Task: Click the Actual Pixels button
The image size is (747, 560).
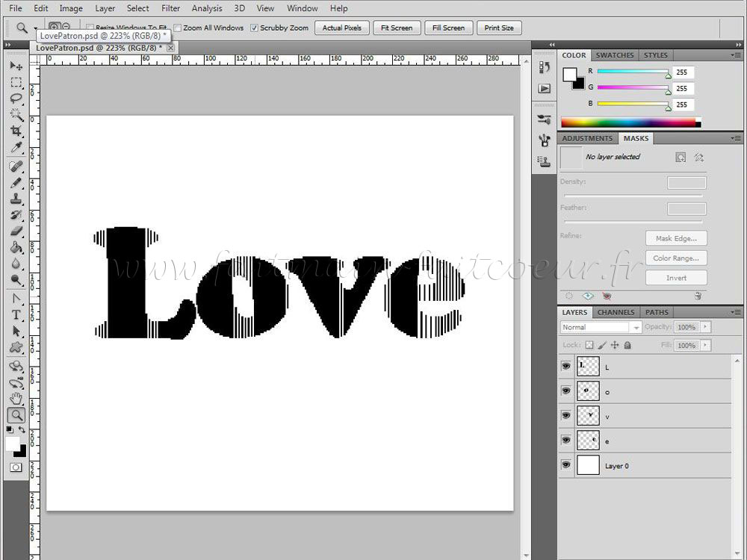Action: point(342,28)
